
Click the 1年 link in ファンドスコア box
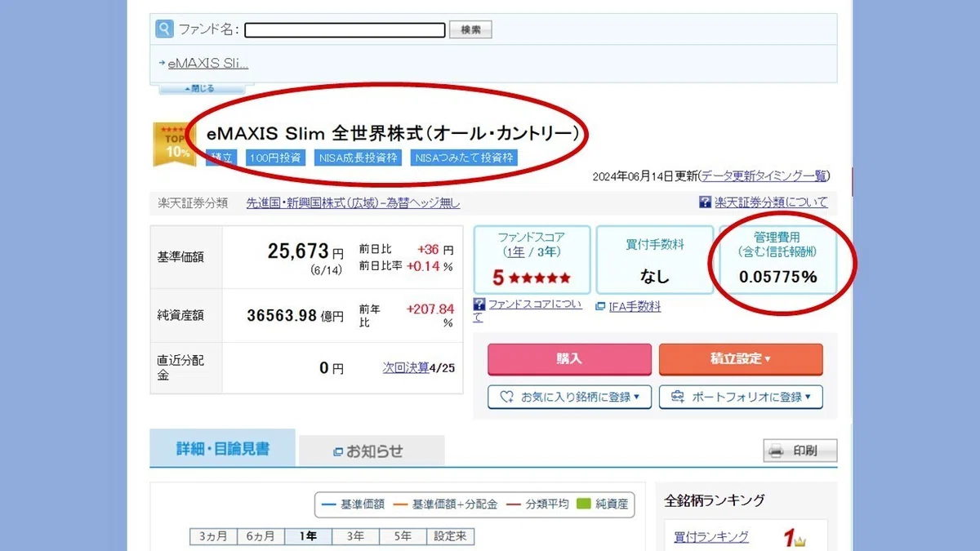(x=516, y=251)
